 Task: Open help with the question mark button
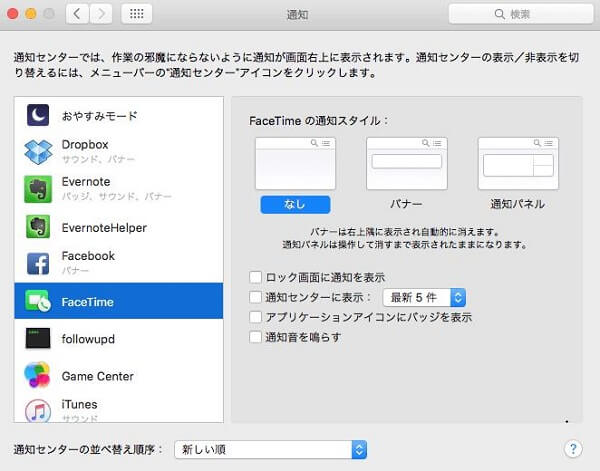tap(573, 448)
